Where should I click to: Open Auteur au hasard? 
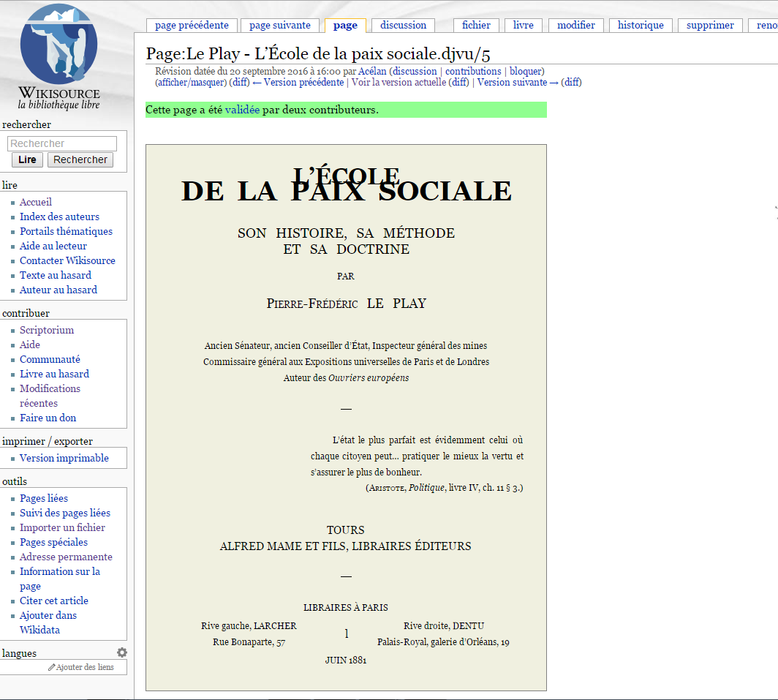click(58, 290)
